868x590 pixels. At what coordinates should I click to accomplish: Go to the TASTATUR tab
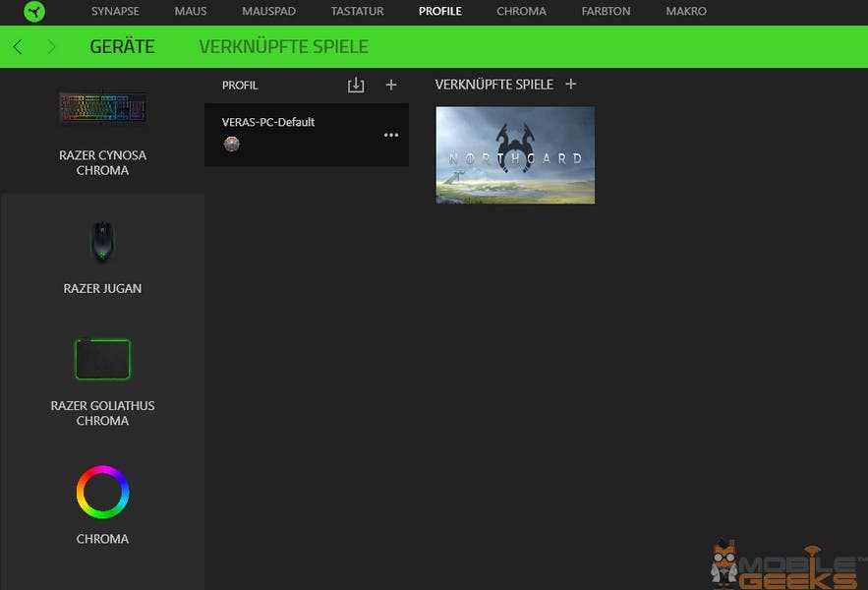357,11
